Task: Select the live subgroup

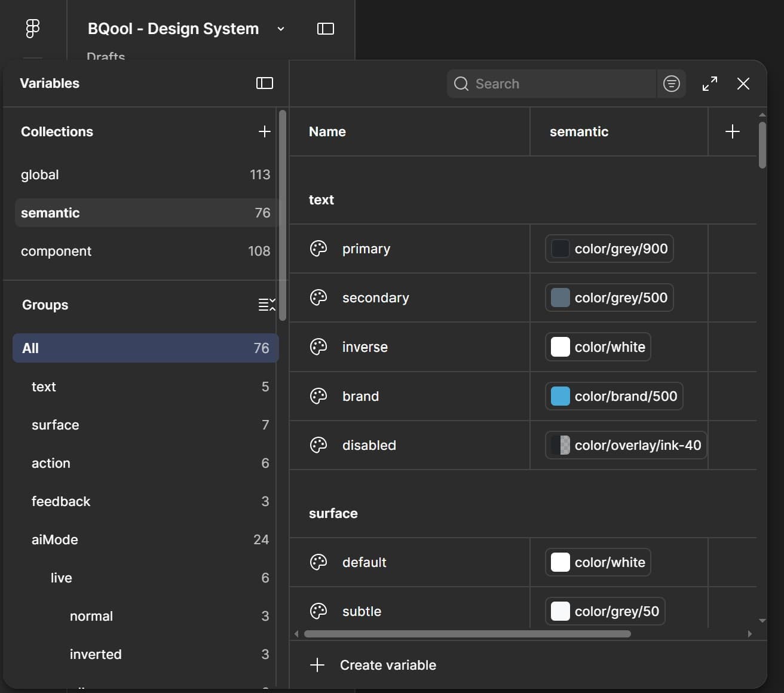Action: pyautogui.click(x=146, y=578)
